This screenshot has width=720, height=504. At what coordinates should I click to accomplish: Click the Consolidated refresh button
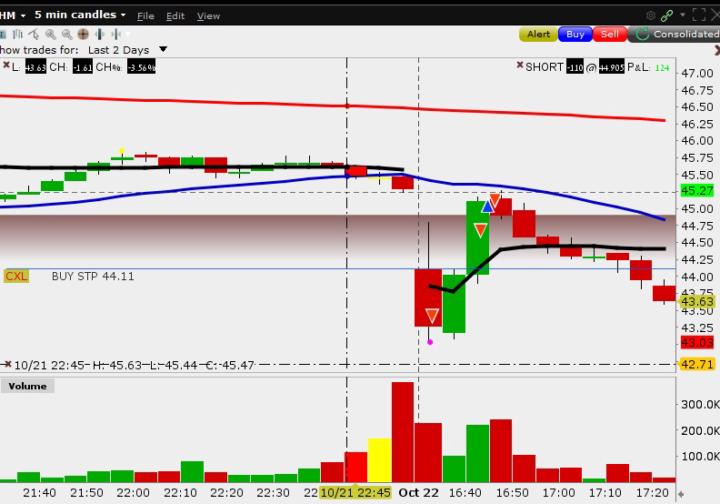pyautogui.click(x=674, y=34)
